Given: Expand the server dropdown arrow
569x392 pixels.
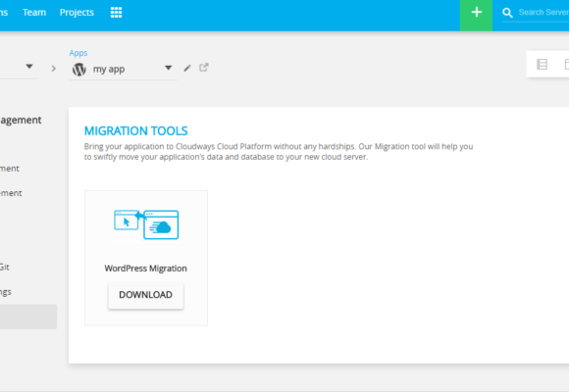Looking at the screenshot, I should [29, 67].
